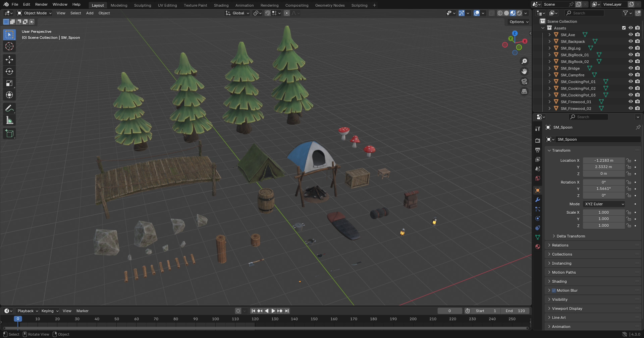
Task: Select the Annotate tool
Action: pos(9,108)
